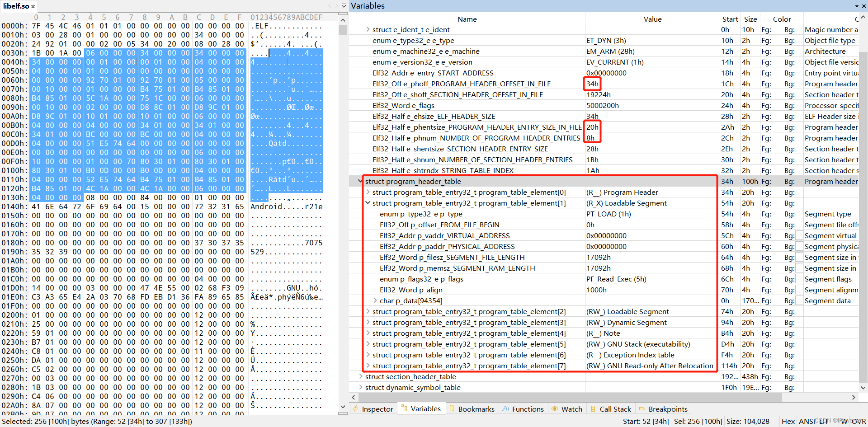Close the Variables panel
This screenshot has height=427, width=868.
(x=863, y=6)
